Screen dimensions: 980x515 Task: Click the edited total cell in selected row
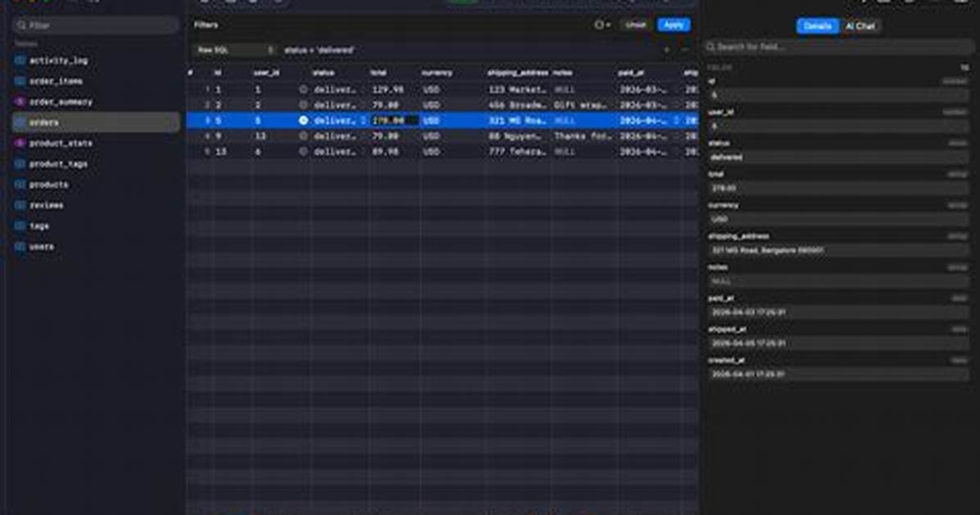pos(394,121)
